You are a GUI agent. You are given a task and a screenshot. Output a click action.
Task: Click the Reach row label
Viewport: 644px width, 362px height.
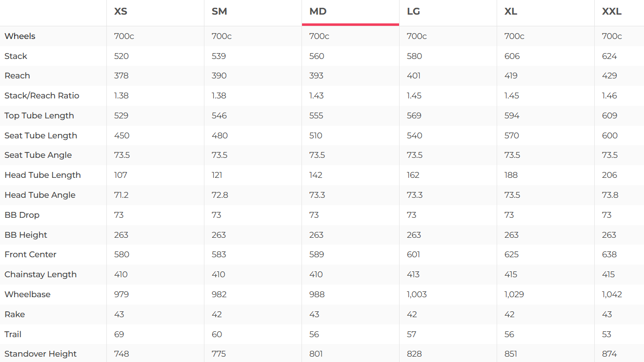17,76
